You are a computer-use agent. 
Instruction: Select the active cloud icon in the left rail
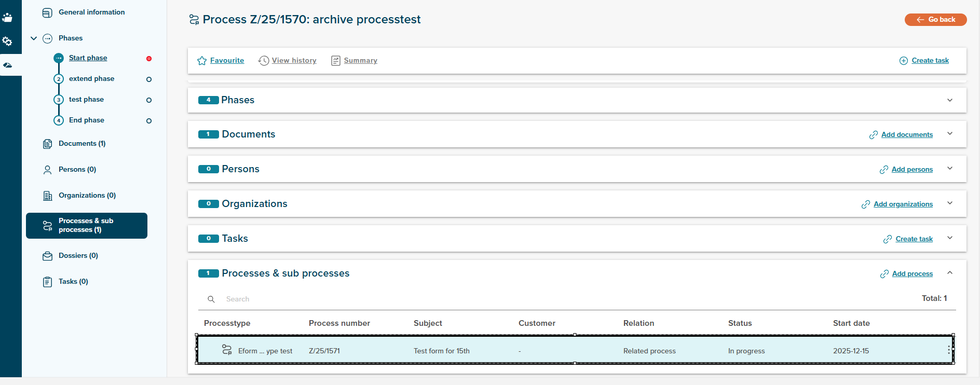point(7,65)
